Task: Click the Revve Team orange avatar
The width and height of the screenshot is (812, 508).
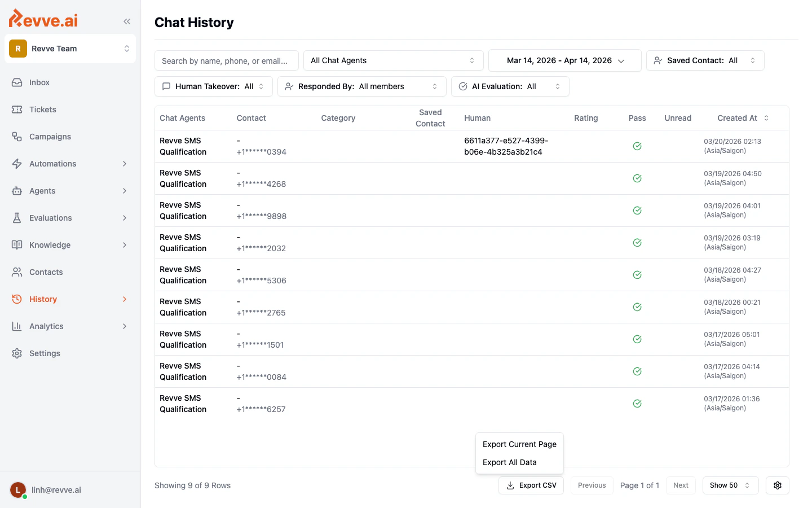Action: [x=18, y=49]
